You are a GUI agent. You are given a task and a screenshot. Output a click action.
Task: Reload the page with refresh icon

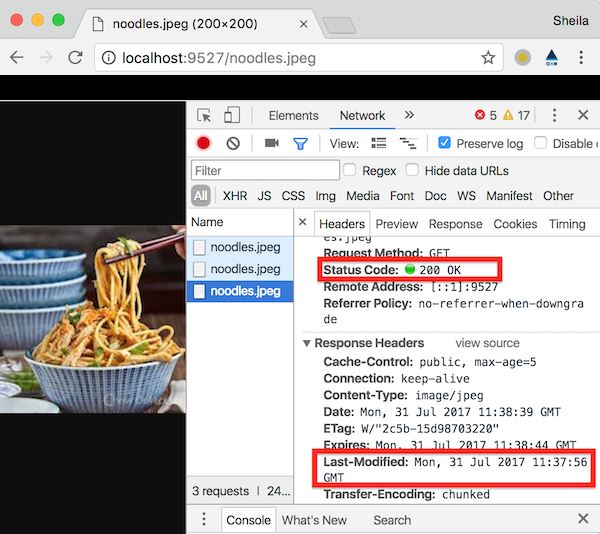75,58
